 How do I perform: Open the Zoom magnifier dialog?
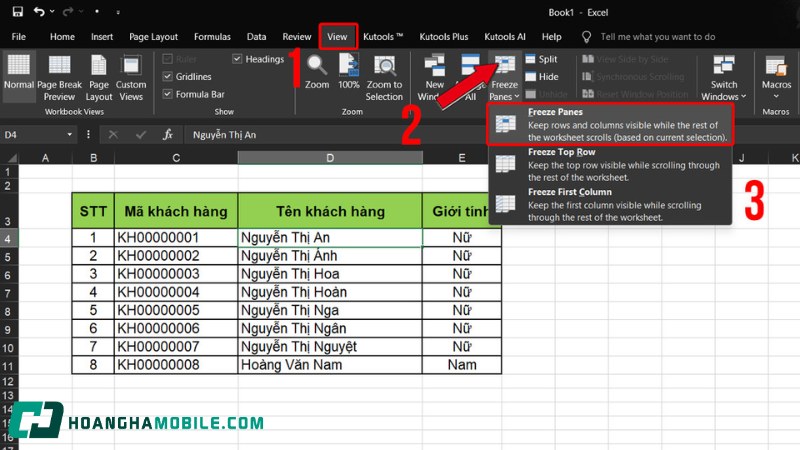(317, 72)
